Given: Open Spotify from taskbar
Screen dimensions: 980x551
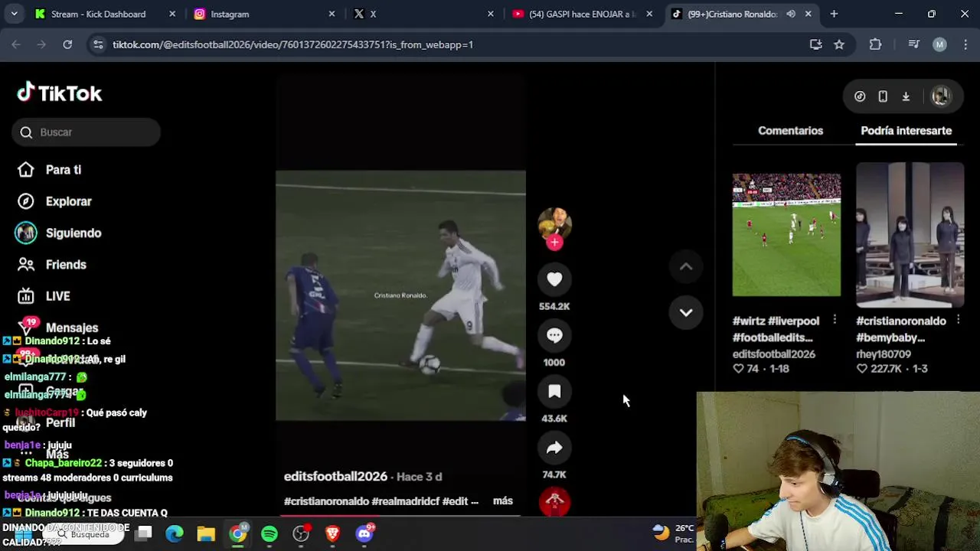Looking at the screenshot, I should click(x=269, y=533).
